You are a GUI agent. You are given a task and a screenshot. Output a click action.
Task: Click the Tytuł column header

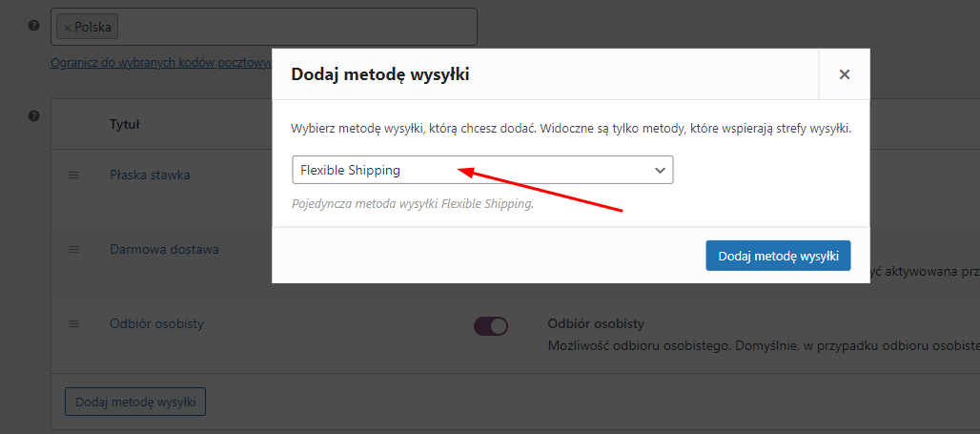click(x=124, y=124)
